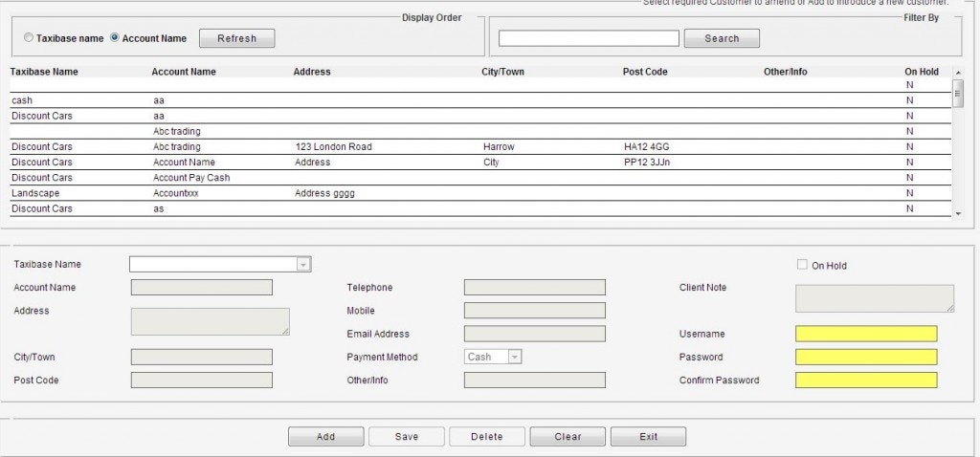
Task: Click the yellow Password field
Action: [x=866, y=358]
